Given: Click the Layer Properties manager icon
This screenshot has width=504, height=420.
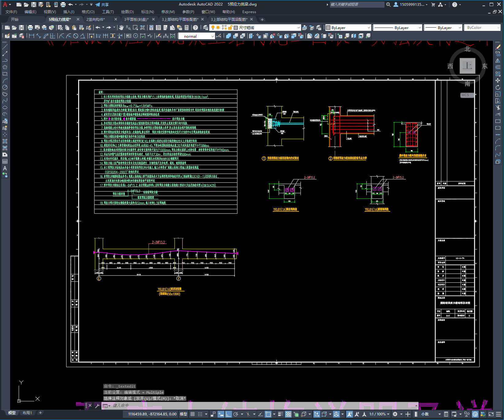Looking at the screenshot, I should pyautogui.click(x=206, y=28).
